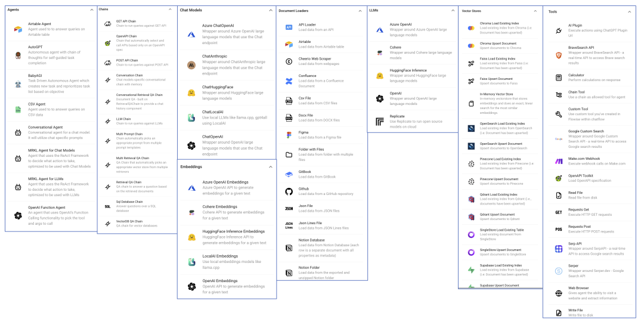The width and height of the screenshot is (644, 325).
Task: Collapse the Chat Models section
Action: [270, 10]
